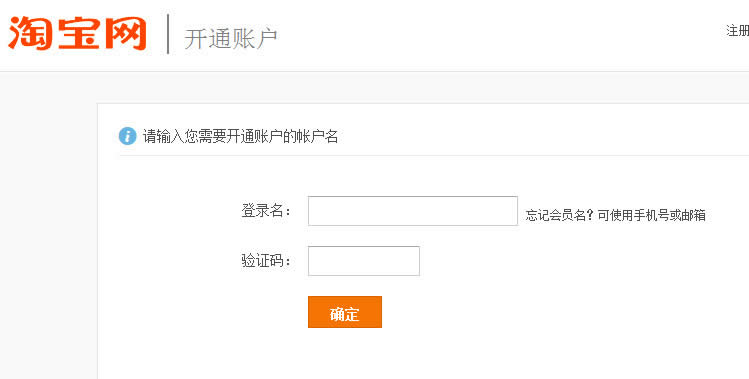
Task: Click the orange 淘宝网 logo
Action: 77,33
